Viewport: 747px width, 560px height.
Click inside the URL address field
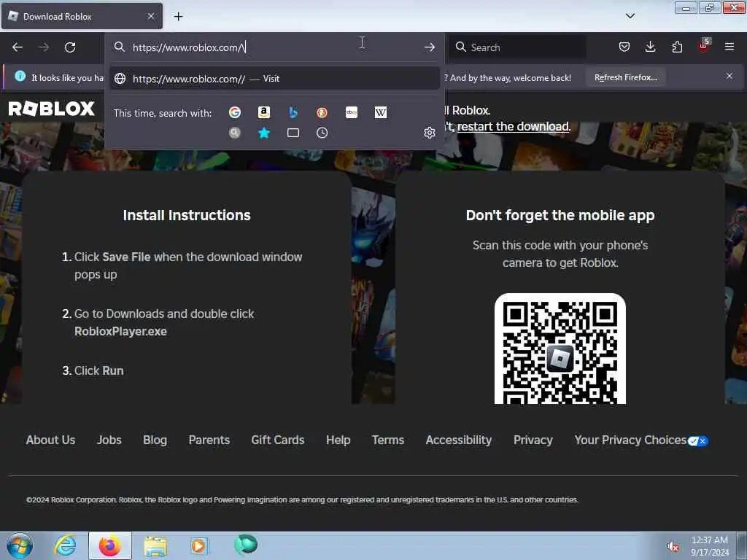click(x=275, y=47)
